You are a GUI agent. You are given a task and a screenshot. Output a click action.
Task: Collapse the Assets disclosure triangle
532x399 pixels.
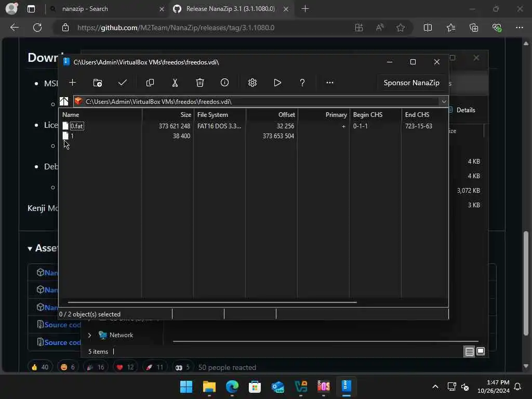[30, 249]
